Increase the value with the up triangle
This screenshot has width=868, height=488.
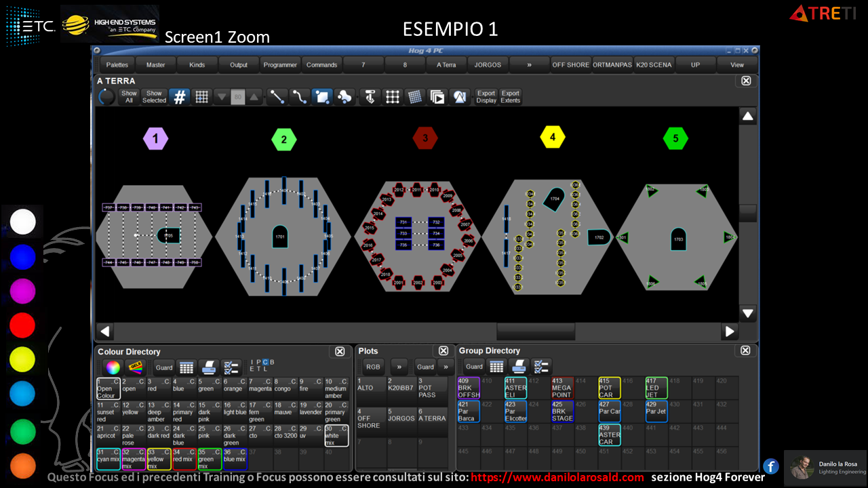coord(254,97)
